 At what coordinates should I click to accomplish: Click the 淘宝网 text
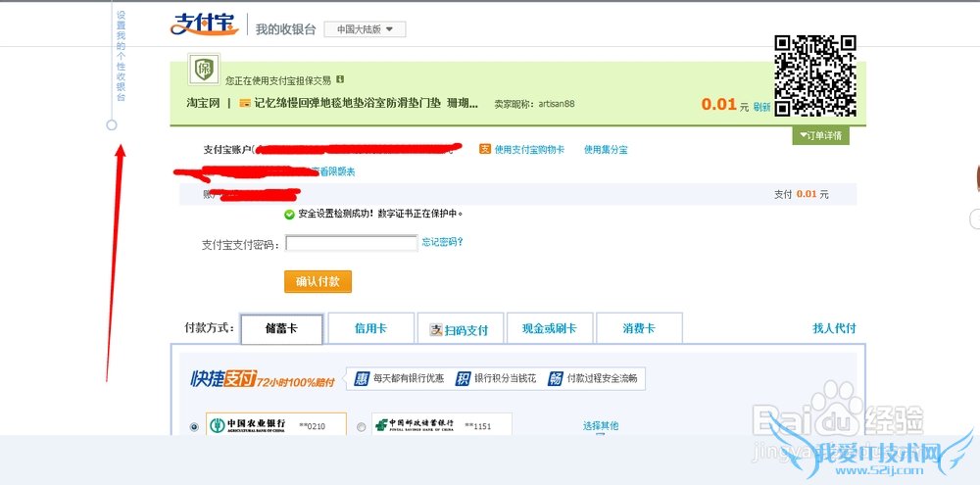click(x=204, y=104)
